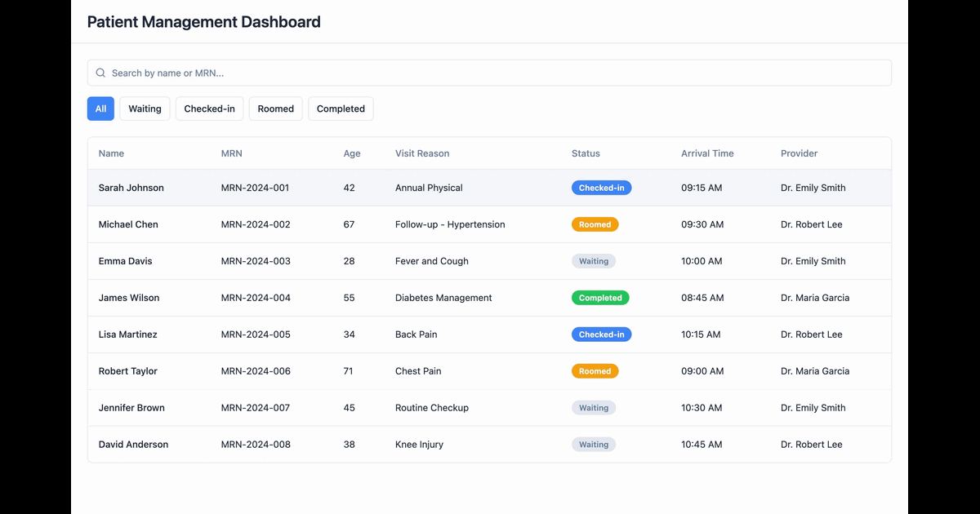Click the search magnifier icon
The height and width of the screenshot is (514, 980).
coord(100,73)
